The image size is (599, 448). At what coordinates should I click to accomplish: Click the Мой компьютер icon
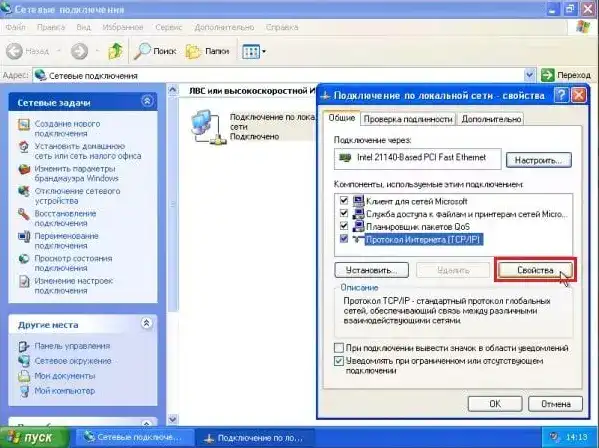point(24,391)
